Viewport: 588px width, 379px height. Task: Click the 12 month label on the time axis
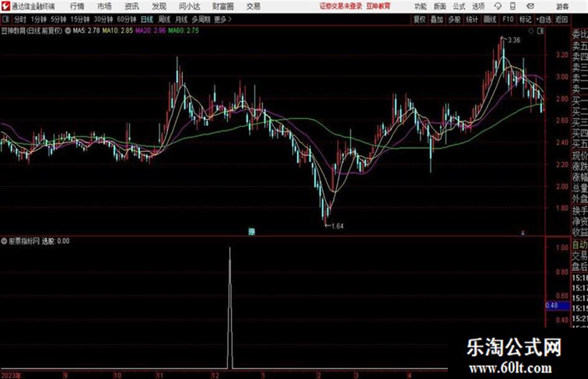click(215, 375)
